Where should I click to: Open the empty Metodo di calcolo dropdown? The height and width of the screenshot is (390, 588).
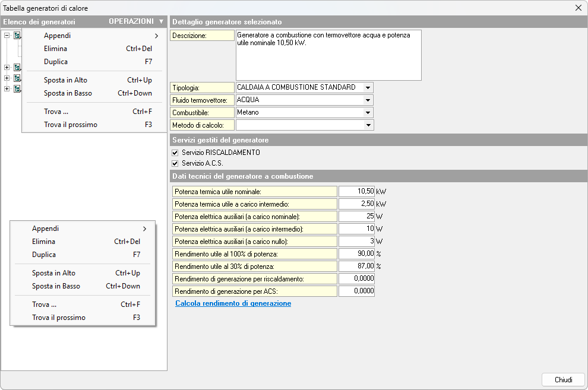[x=368, y=125]
